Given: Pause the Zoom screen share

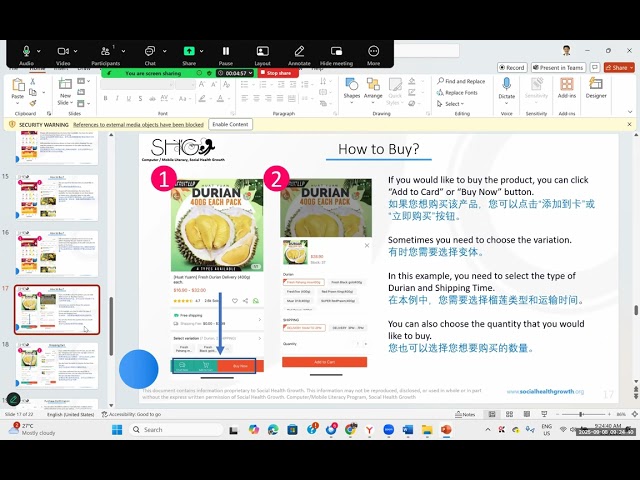Looking at the screenshot, I should pos(226,51).
